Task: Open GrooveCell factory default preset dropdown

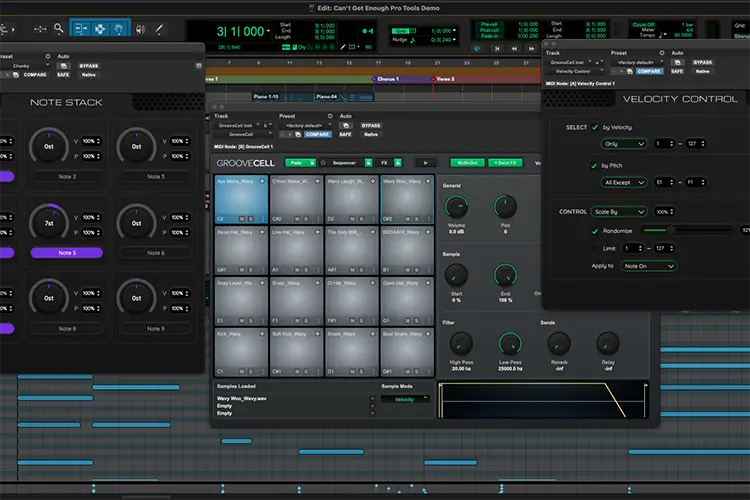Action: click(x=307, y=125)
